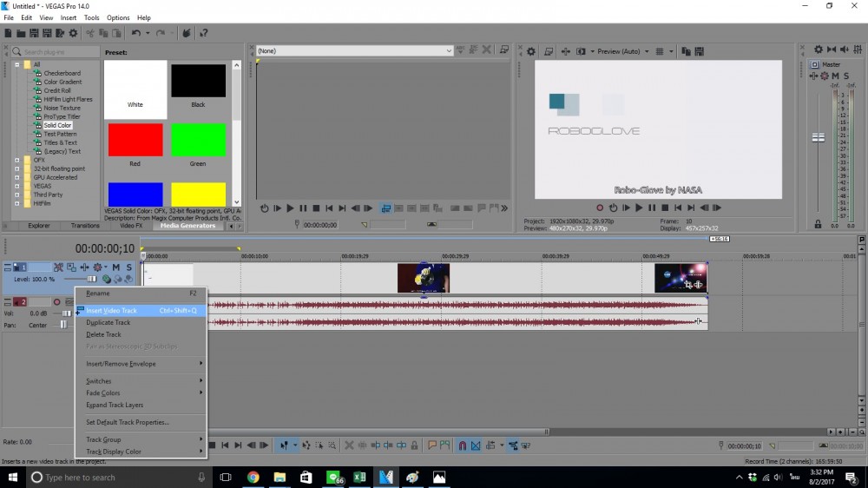Open master bus audio properties gear
The image size is (868, 488).
coord(819,49)
